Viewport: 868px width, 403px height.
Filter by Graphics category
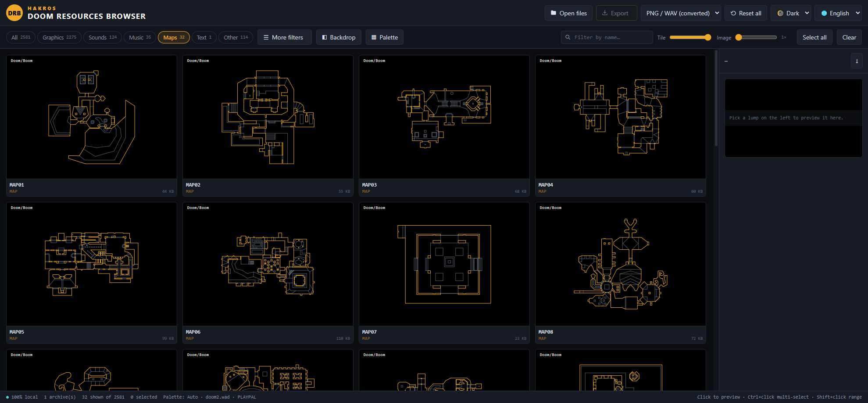coord(59,37)
